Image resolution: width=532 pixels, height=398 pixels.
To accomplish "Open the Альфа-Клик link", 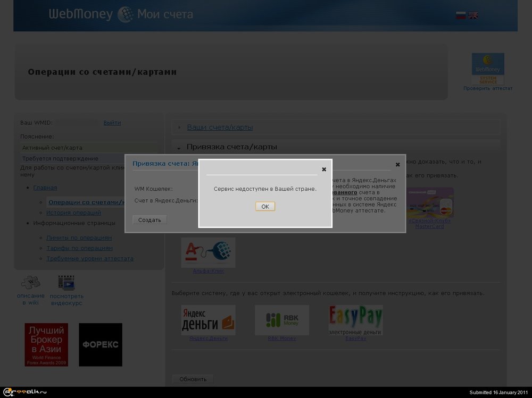I will pos(209,271).
